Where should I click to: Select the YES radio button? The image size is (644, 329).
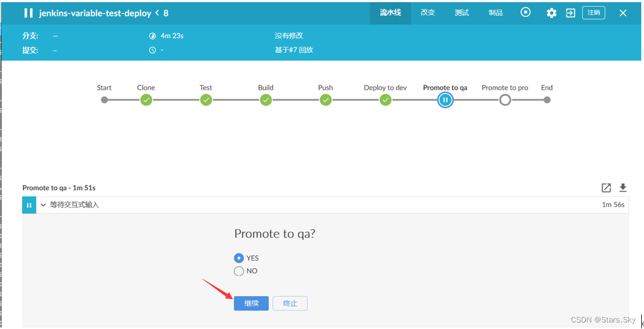[238, 258]
